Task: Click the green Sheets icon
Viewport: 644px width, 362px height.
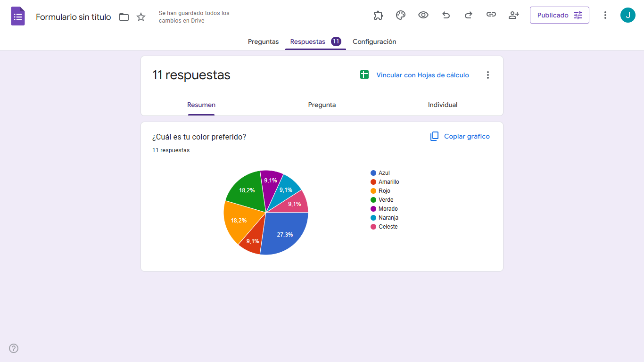Action: point(364,74)
